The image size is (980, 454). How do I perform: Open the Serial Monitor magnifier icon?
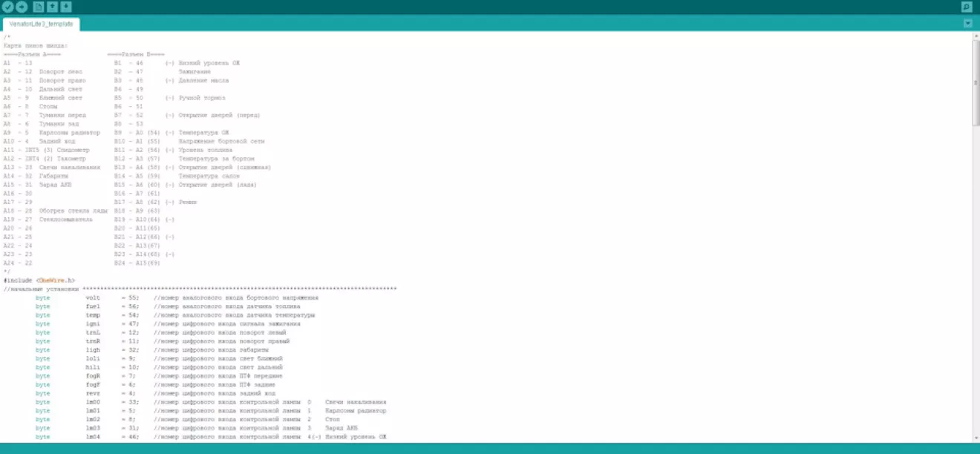(x=966, y=7)
